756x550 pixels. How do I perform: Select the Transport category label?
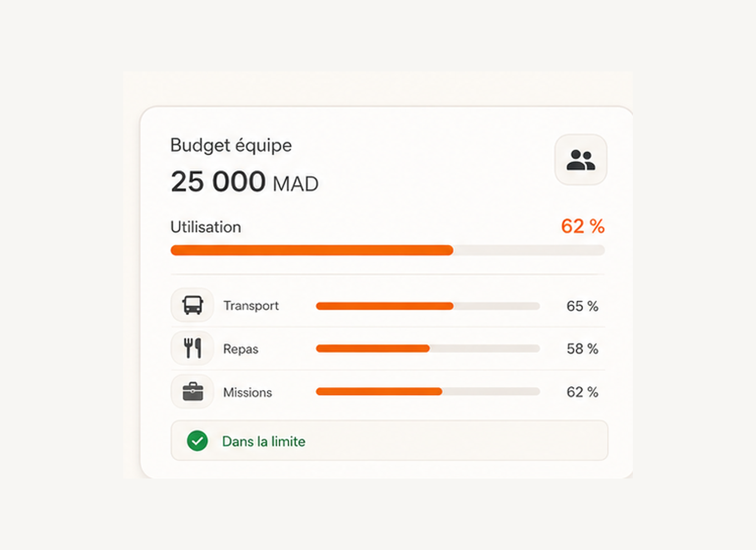point(251,306)
